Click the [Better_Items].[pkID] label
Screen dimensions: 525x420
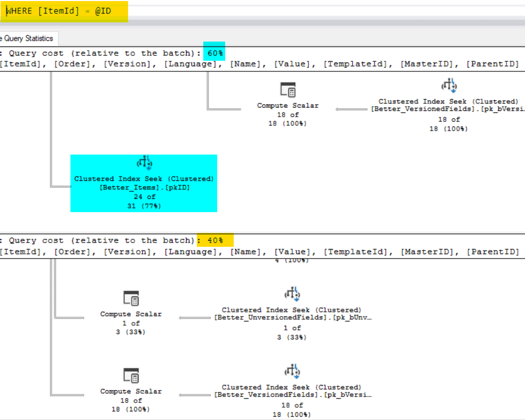click(x=144, y=188)
